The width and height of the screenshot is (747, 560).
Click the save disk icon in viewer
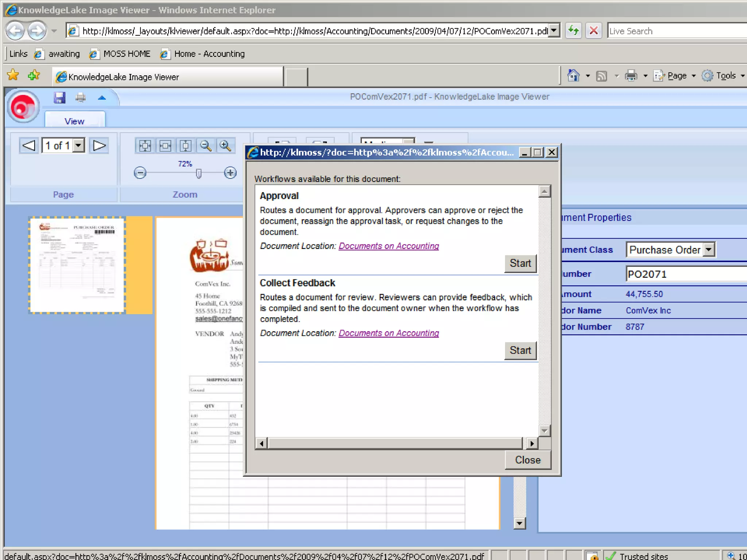pyautogui.click(x=59, y=97)
